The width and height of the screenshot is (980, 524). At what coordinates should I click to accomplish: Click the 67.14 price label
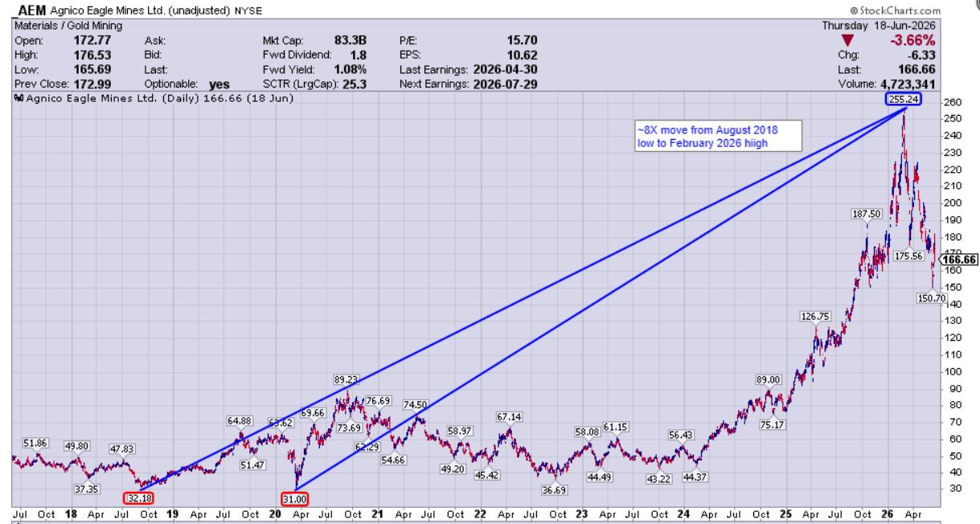(510, 417)
